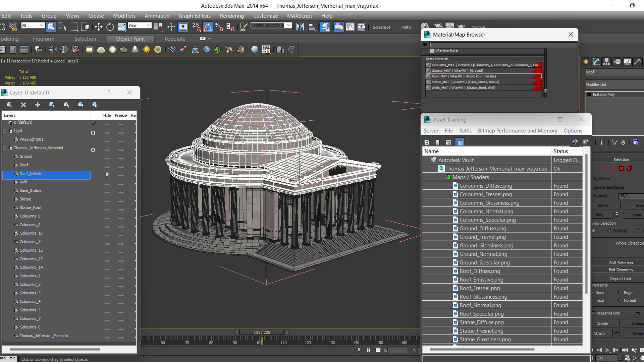644x362 pixels.
Task: Set Light layer as current layer
Action: pyautogui.click(x=93, y=133)
